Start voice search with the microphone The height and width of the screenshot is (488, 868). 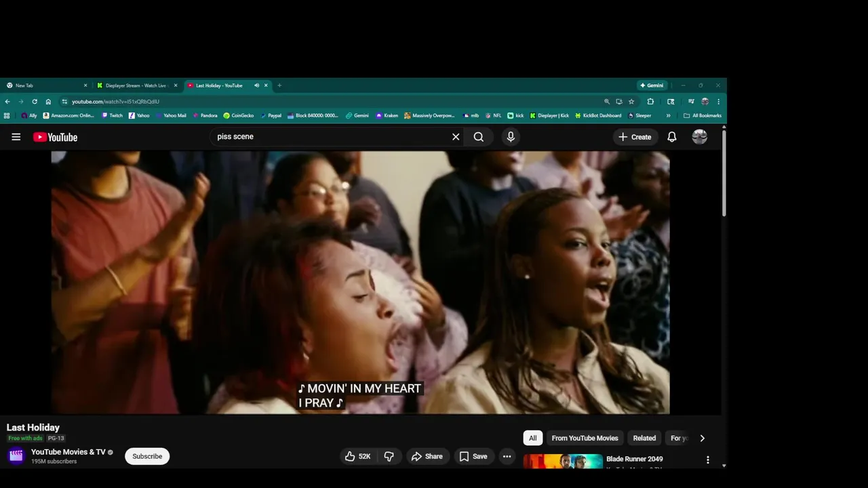(x=511, y=137)
